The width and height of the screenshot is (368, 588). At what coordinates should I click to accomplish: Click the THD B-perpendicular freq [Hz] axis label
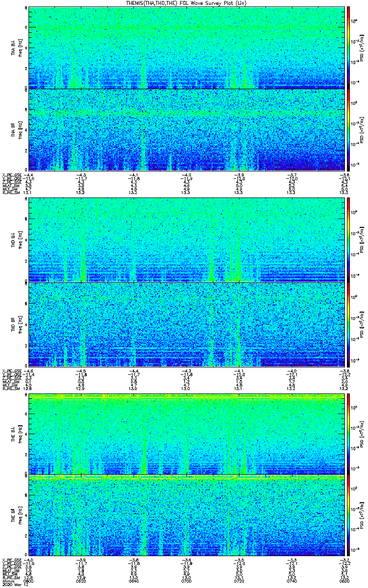click(x=21, y=240)
